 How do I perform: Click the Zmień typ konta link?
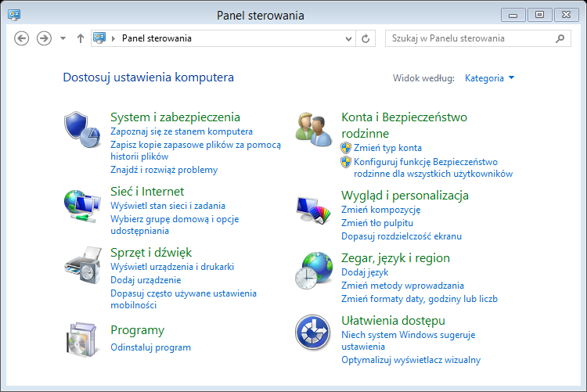pos(388,148)
